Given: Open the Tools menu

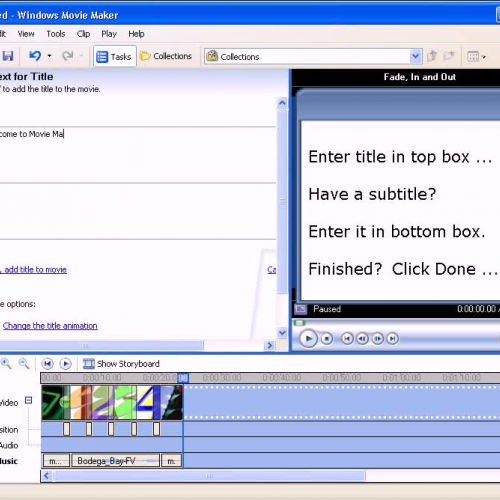Looking at the screenshot, I should (56, 34).
